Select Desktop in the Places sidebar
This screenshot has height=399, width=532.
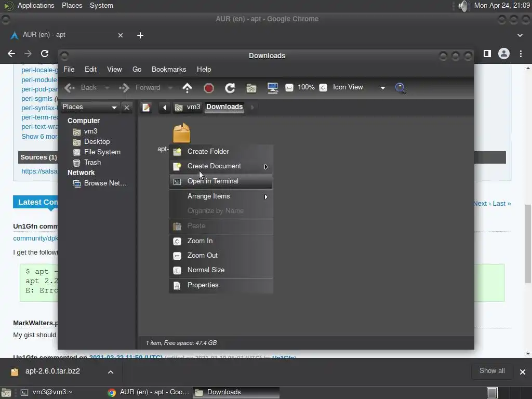[97, 142]
